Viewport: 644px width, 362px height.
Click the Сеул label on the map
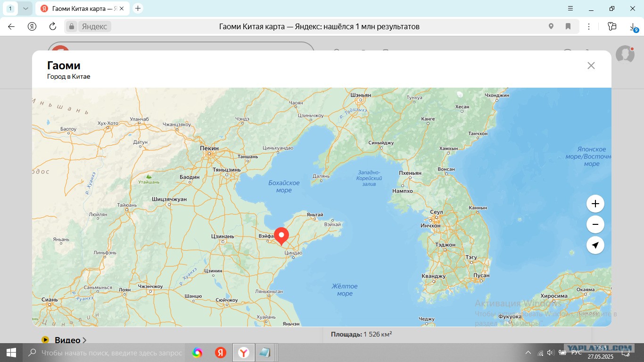(x=437, y=212)
